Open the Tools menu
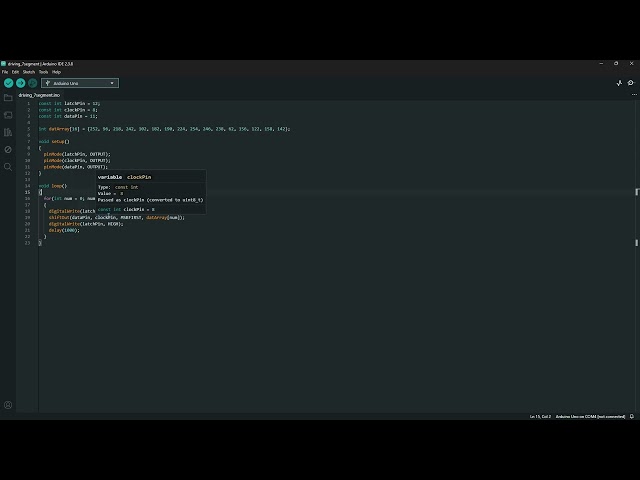This screenshot has width=640, height=480. (43, 72)
